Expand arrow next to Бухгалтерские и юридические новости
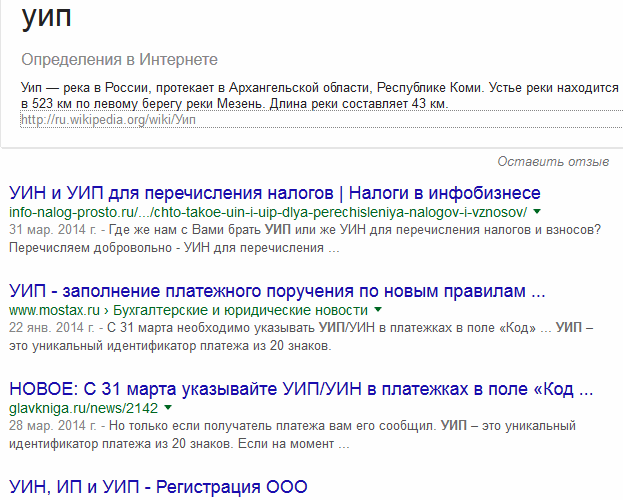Screen dimensions: 623x500 378,310
